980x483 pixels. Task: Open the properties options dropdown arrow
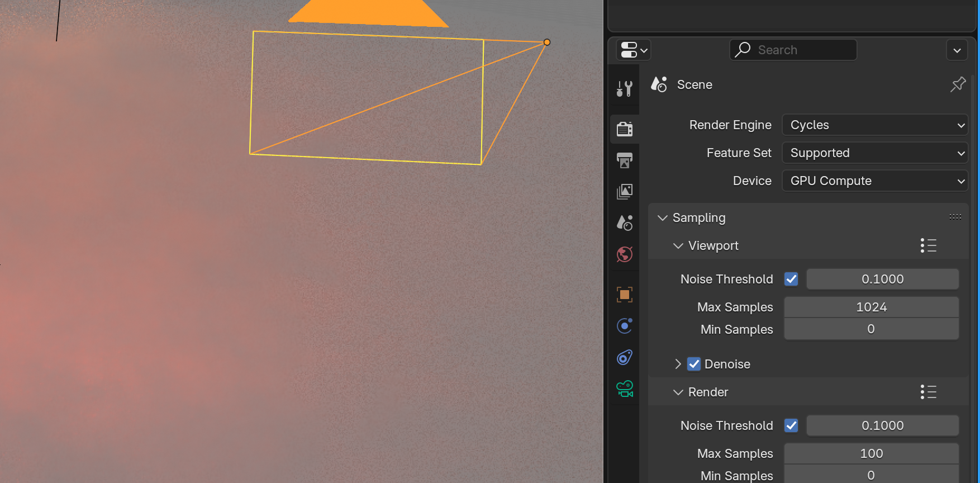[x=957, y=50]
